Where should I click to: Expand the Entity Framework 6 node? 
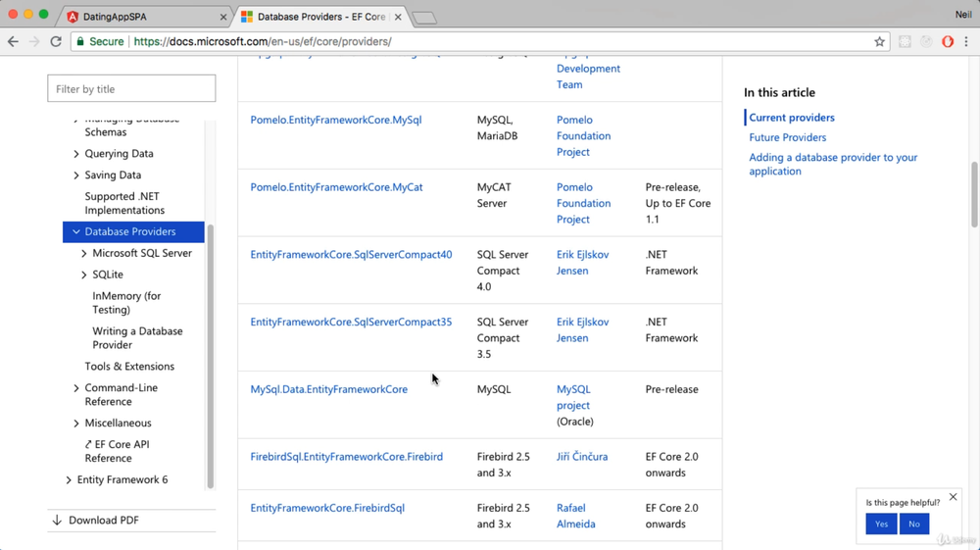69,480
